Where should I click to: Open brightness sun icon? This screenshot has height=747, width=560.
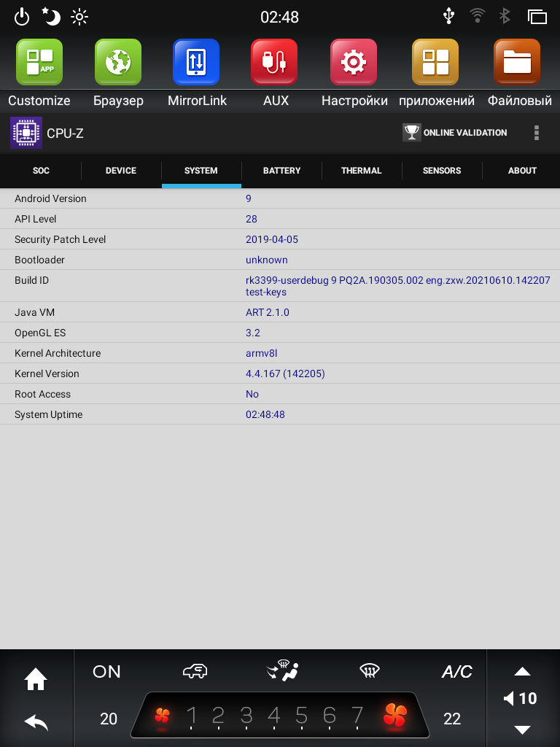point(79,18)
